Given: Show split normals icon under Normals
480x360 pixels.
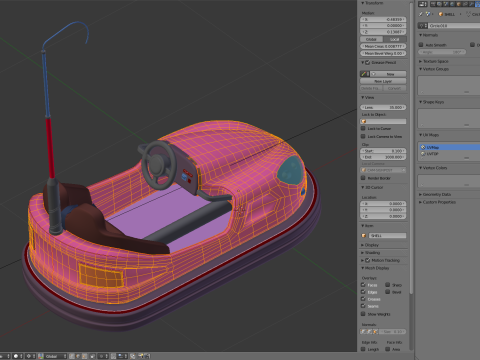Looking at the screenshot, I should point(369,332).
